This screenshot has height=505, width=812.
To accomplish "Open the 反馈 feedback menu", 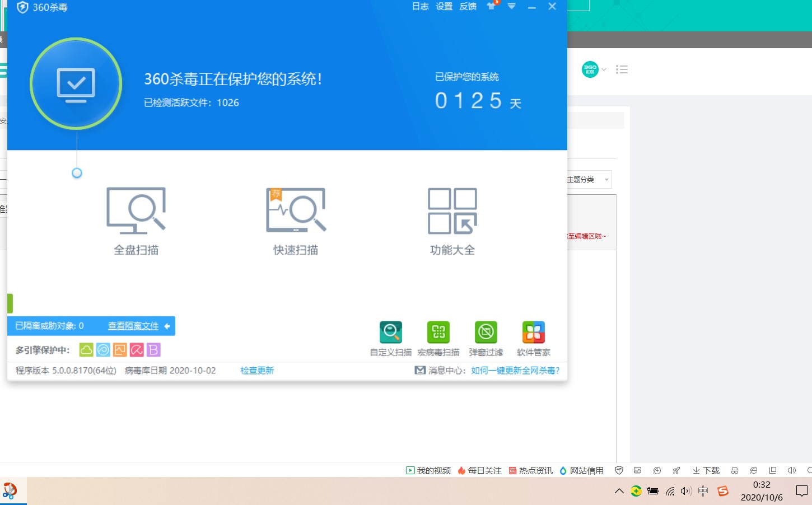I will click(468, 6).
